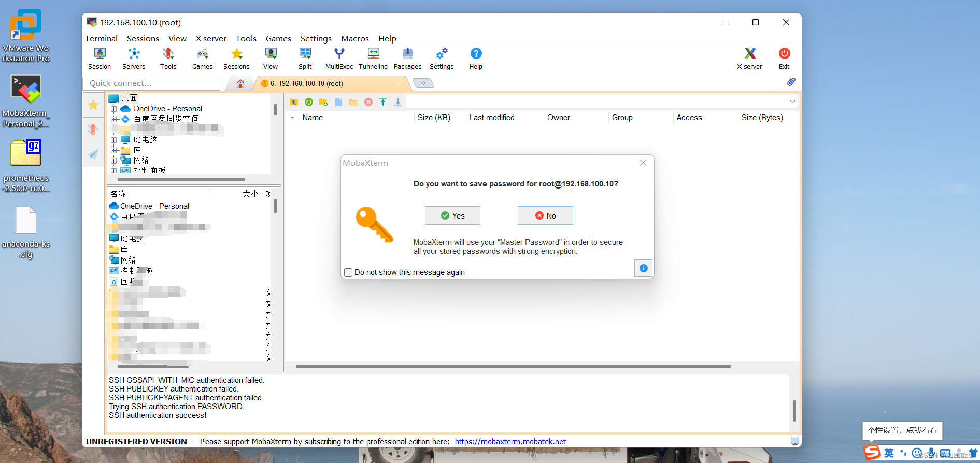Click Yes to save password
980x463 pixels.
pos(452,215)
